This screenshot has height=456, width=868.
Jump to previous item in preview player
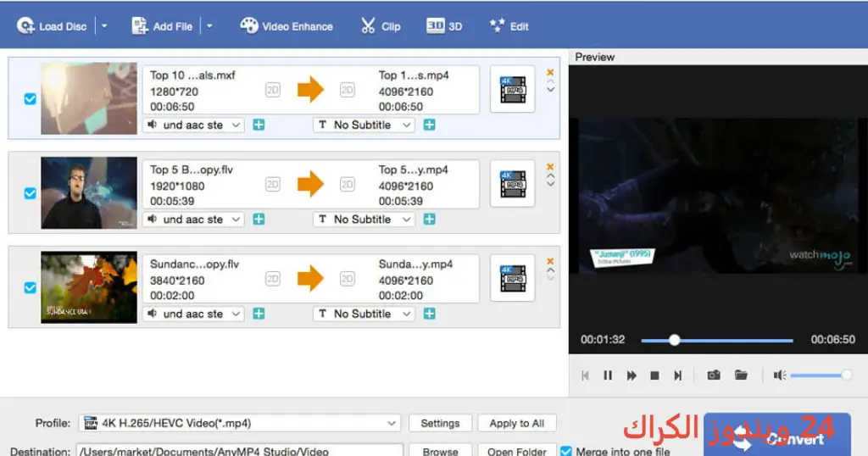585,375
